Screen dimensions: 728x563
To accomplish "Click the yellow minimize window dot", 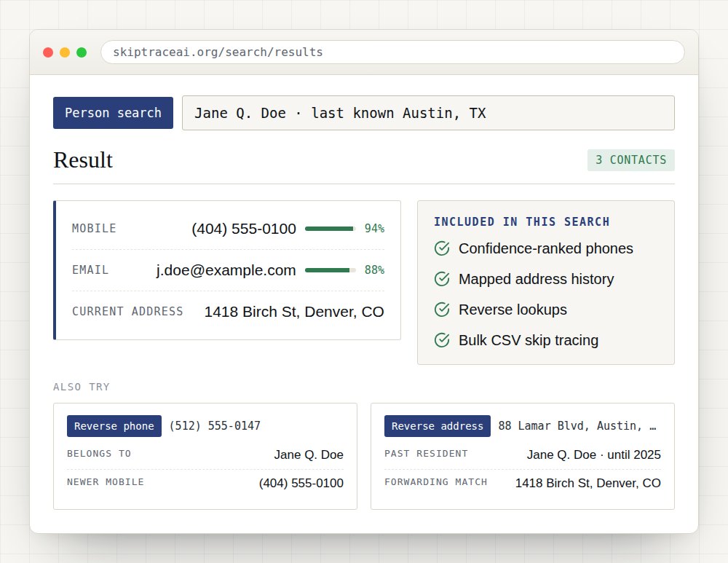I will coord(65,52).
